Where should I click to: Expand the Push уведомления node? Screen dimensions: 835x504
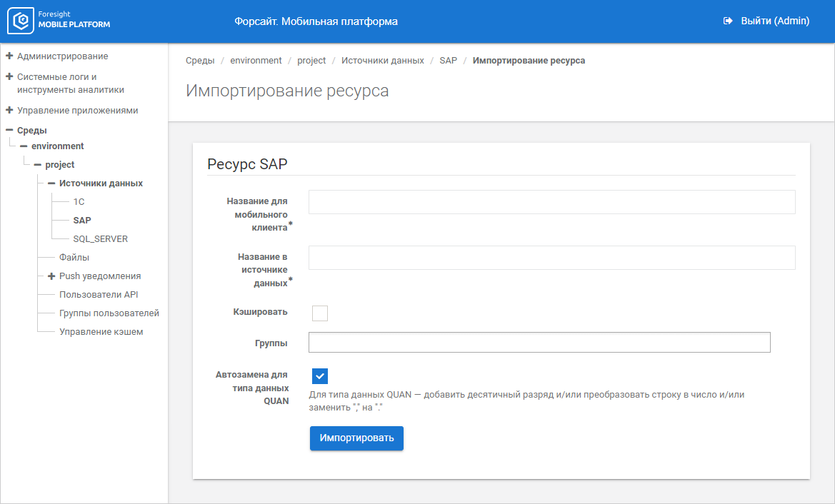tap(51, 276)
